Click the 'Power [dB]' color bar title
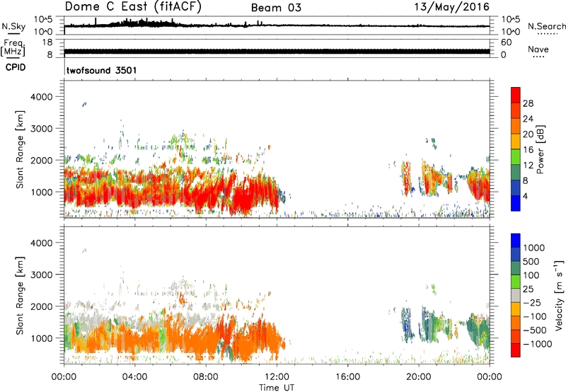566x392 pixels. click(x=540, y=149)
